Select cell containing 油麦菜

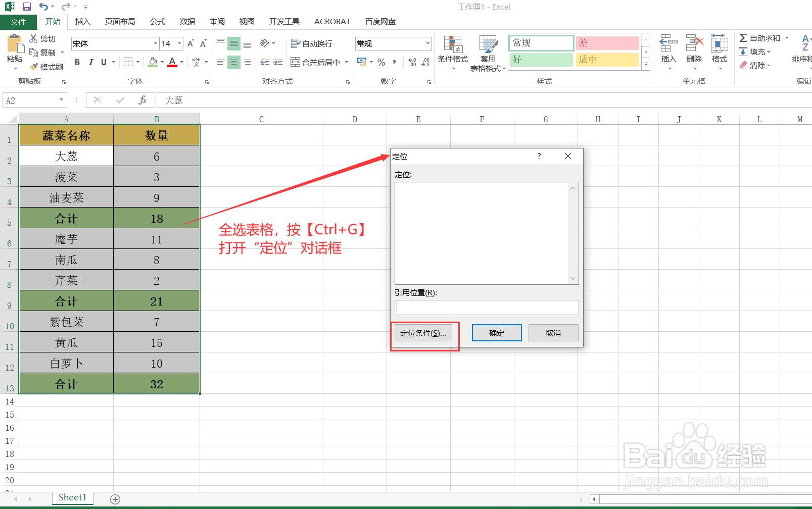[66, 197]
